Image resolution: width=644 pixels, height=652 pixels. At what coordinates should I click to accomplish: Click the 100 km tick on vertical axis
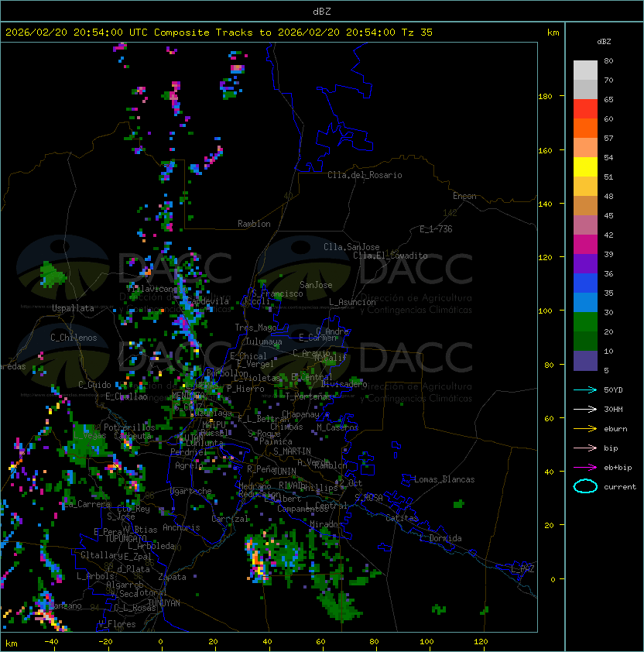coord(545,311)
